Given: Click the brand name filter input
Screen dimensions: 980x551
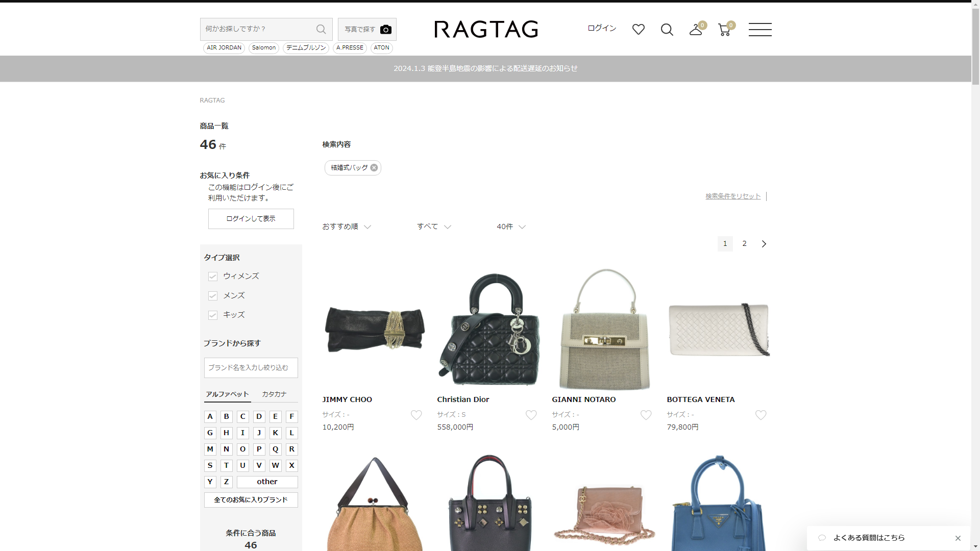Looking at the screenshot, I should coord(251,368).
